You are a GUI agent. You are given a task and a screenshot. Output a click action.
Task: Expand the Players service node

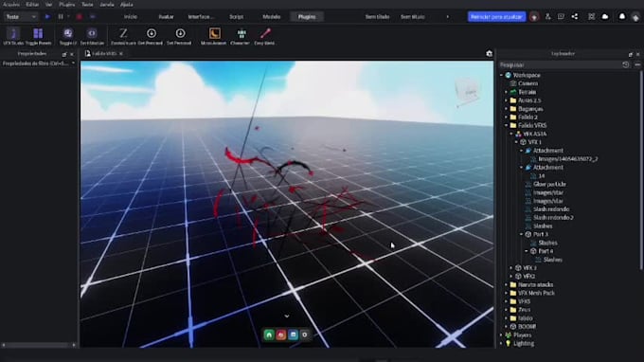(502, 335)
